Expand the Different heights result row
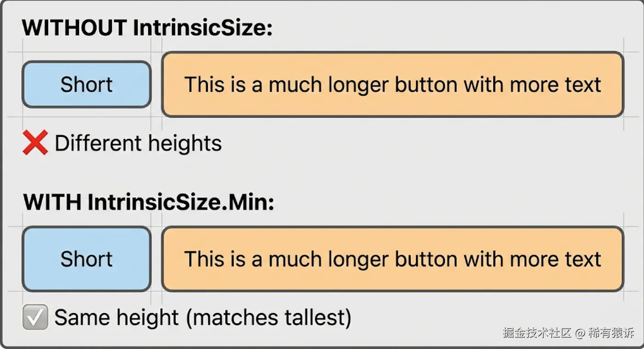This screenshot has width=644, height=349. 137,143
